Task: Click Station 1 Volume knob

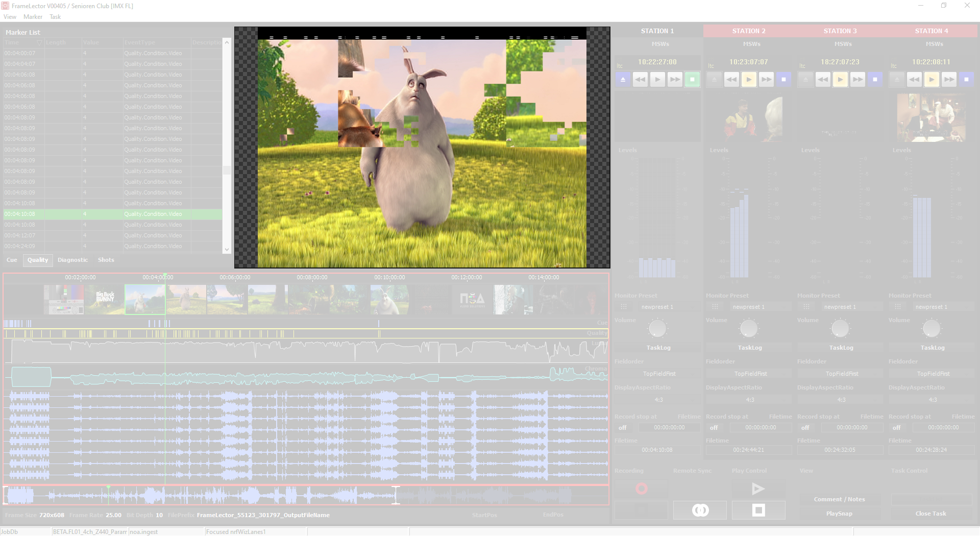Action: (x=657, y=328)
